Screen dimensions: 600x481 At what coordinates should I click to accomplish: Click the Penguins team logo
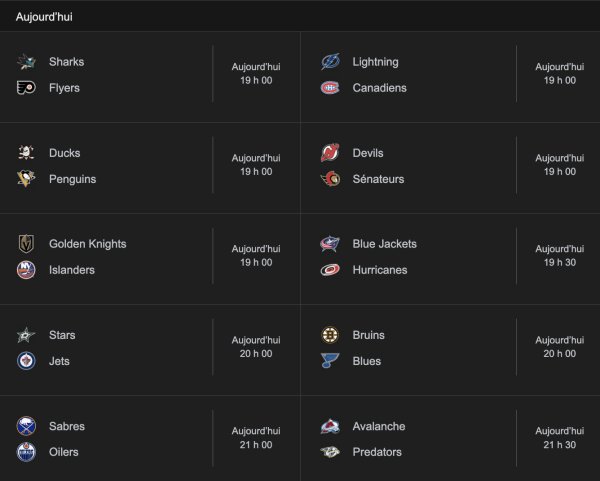coord(26,179)
